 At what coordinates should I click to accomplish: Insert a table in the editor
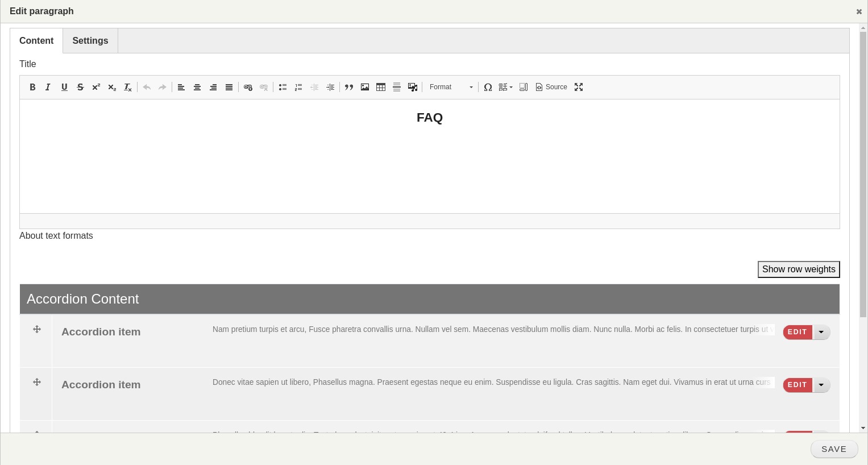pos(380,87)
